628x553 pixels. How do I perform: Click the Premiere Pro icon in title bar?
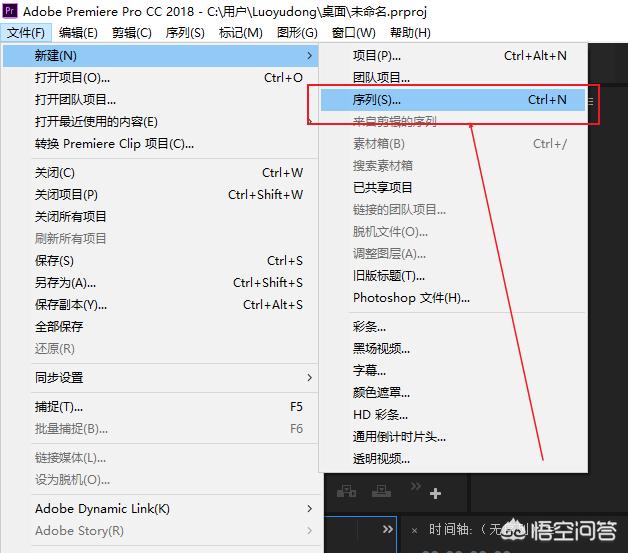(x=10, y=11)
